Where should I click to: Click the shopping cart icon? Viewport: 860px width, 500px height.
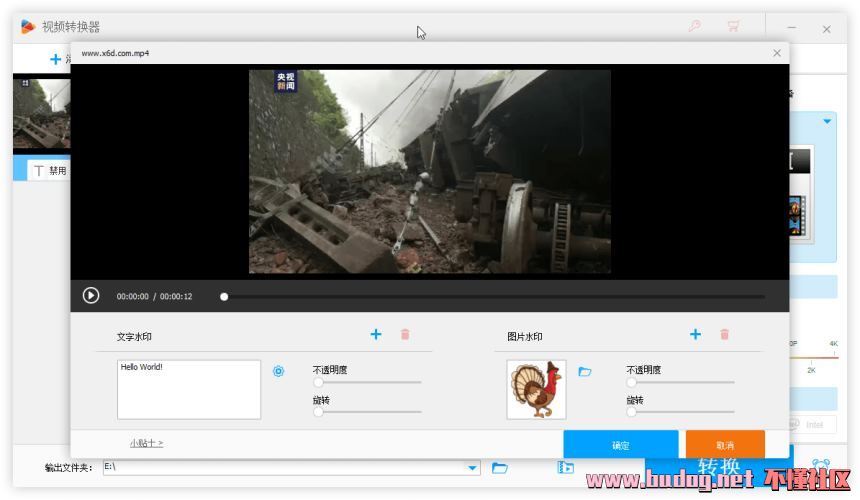pyautogui.click(x=734, y=27)
